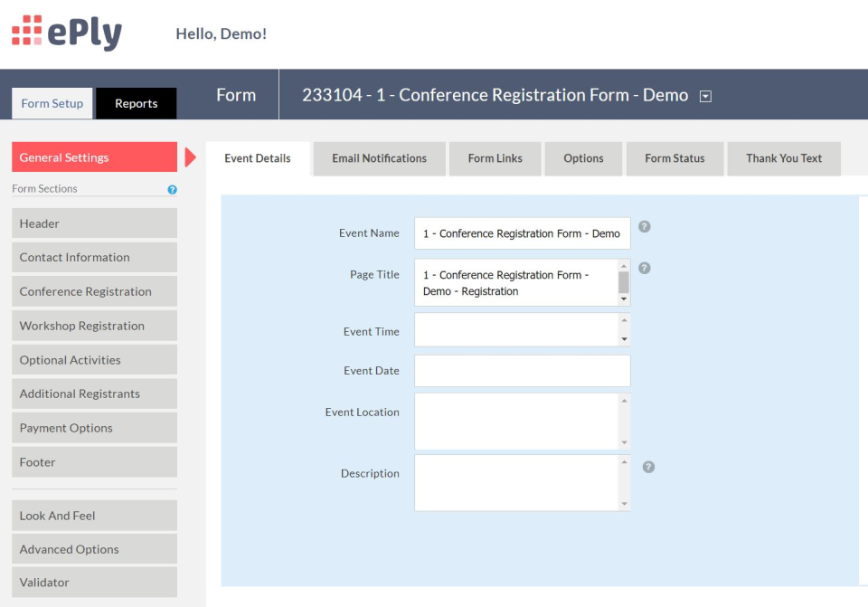The width and height of the screenshot is (868, 607).
Task: Switch to the Thank You Text tab
Action: pyautogui.click(x=784, y=158)
